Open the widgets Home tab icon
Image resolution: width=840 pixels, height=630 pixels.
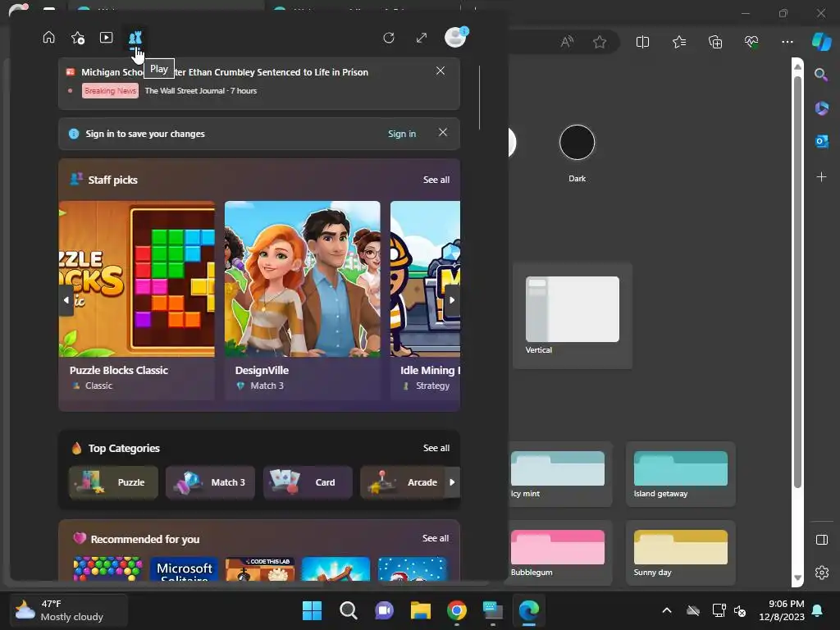coord(48,38)
